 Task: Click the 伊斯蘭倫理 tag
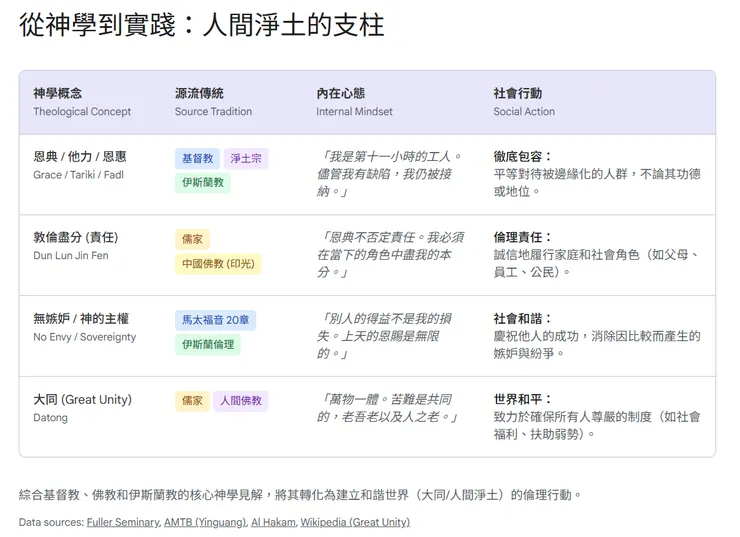click(x=208, y=344)
